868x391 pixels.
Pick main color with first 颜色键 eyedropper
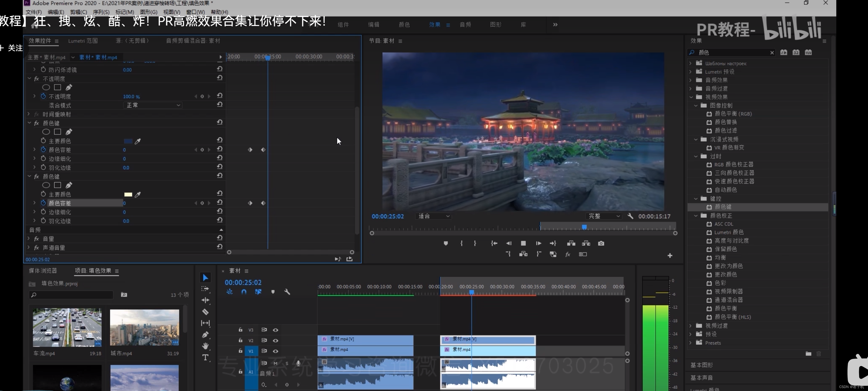pyautogui.click(x=138, y=141)
